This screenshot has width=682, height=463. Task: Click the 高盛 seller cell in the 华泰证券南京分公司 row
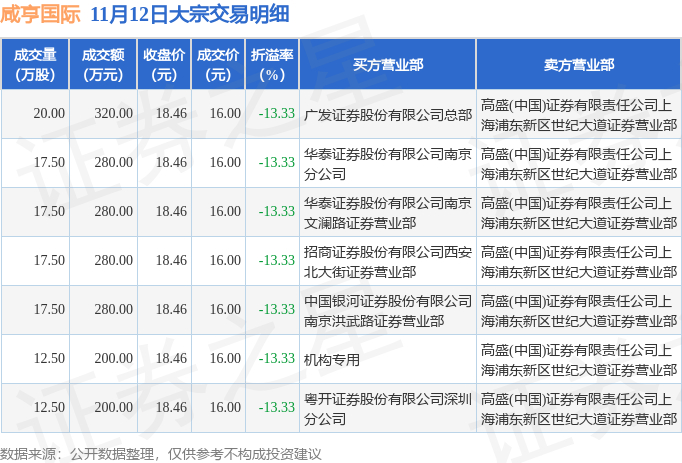pos(579,164)
